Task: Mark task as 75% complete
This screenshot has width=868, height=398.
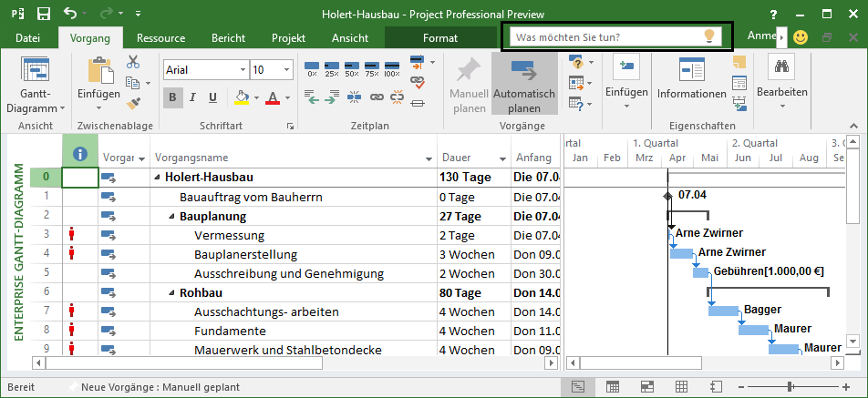Action: (x=371, y=69)
